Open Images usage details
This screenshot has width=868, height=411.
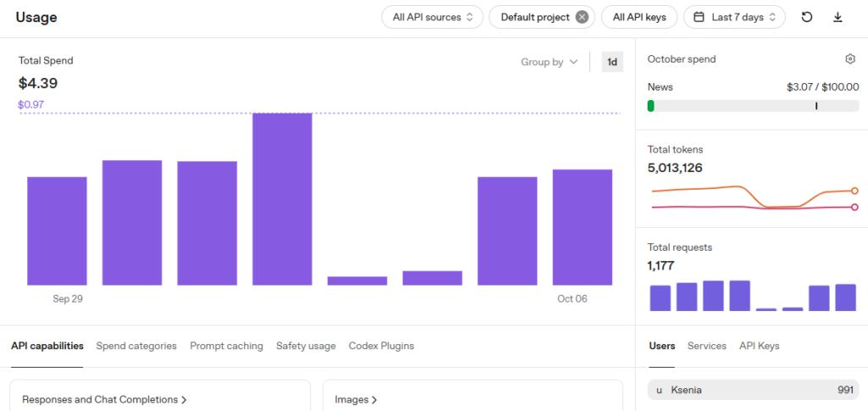tap(356, 399)
